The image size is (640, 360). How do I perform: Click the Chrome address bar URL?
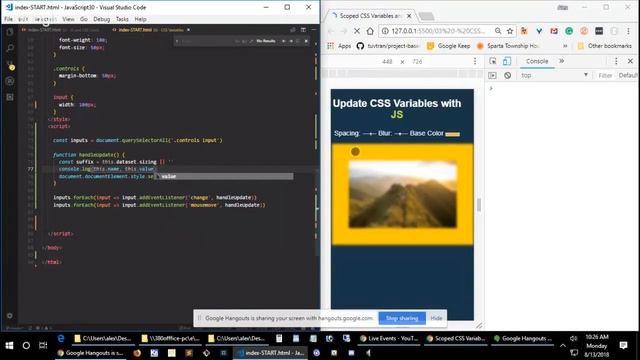click(438, 31)
